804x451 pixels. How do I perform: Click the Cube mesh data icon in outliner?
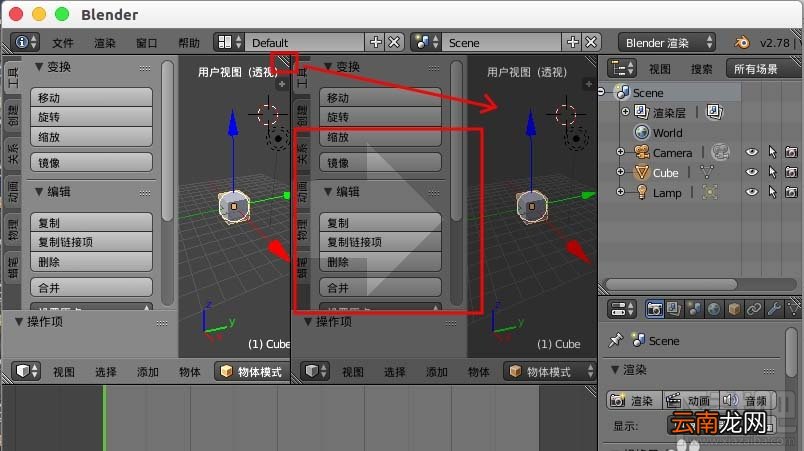(707, 173)
